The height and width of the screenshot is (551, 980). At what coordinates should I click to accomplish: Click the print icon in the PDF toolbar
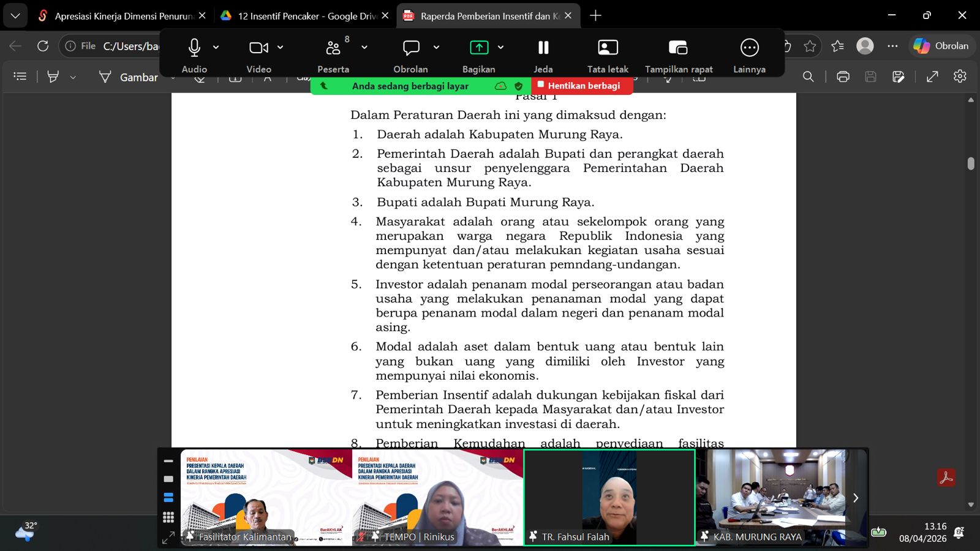point(843,77)
